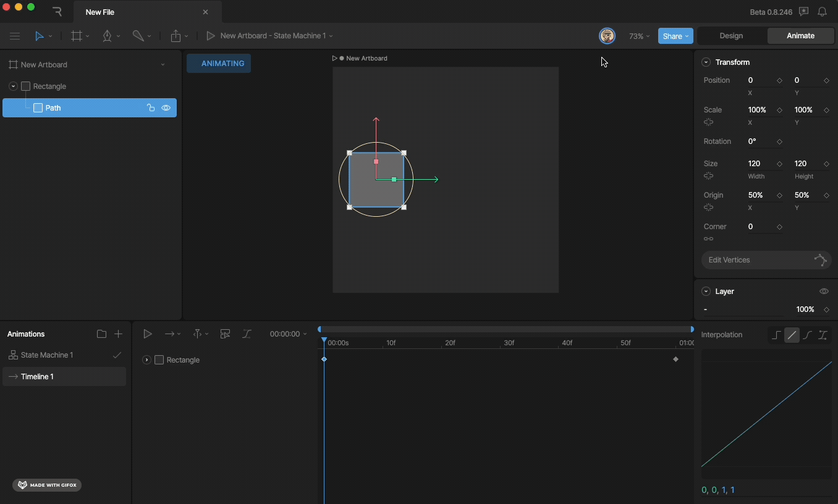Click the Edit Vertices button
Screen dimensions: 838x504
pos(766,260)
